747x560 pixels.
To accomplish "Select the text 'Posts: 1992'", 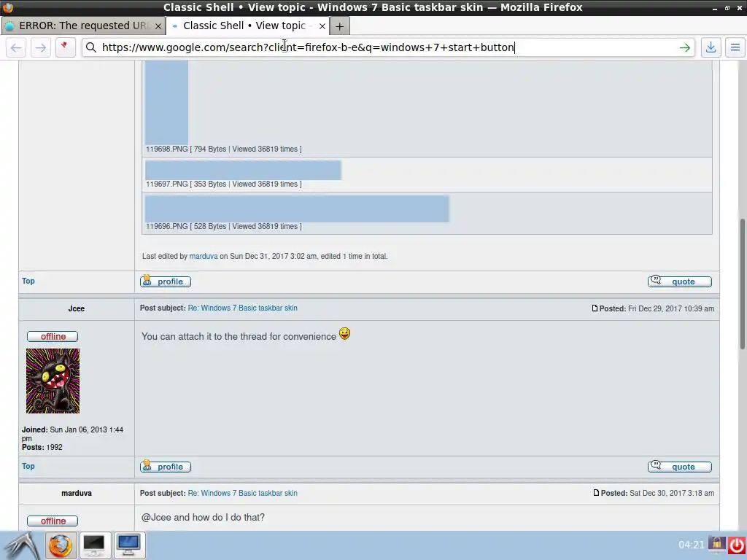I will pos(42,447).
